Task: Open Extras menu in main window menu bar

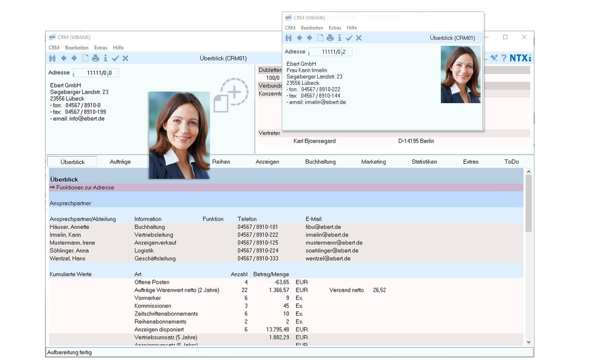Action: pyautogui.click(x=100, y=47)
